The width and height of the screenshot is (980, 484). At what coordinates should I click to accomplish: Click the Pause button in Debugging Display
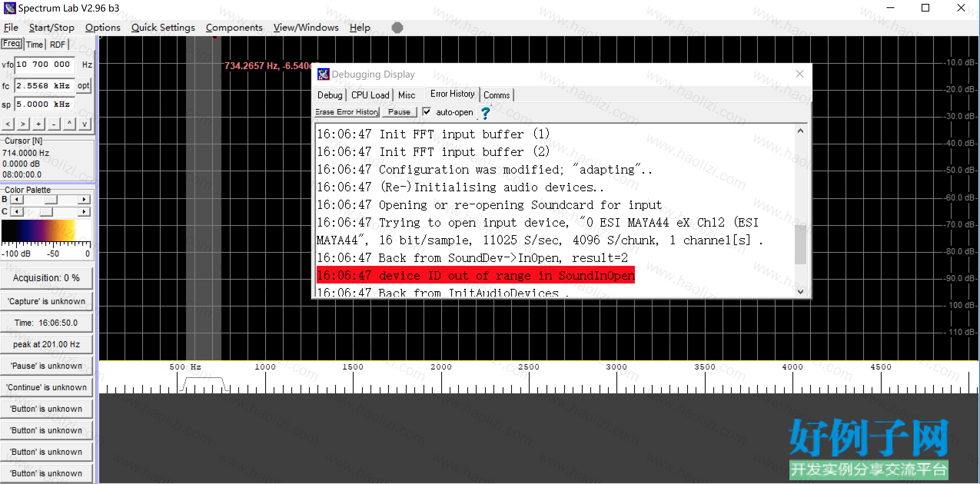[399, 112]
